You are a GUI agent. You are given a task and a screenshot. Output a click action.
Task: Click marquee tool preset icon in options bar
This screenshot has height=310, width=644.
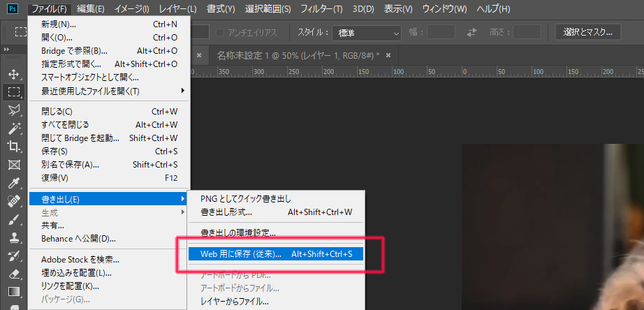click(x=20, y=32)
